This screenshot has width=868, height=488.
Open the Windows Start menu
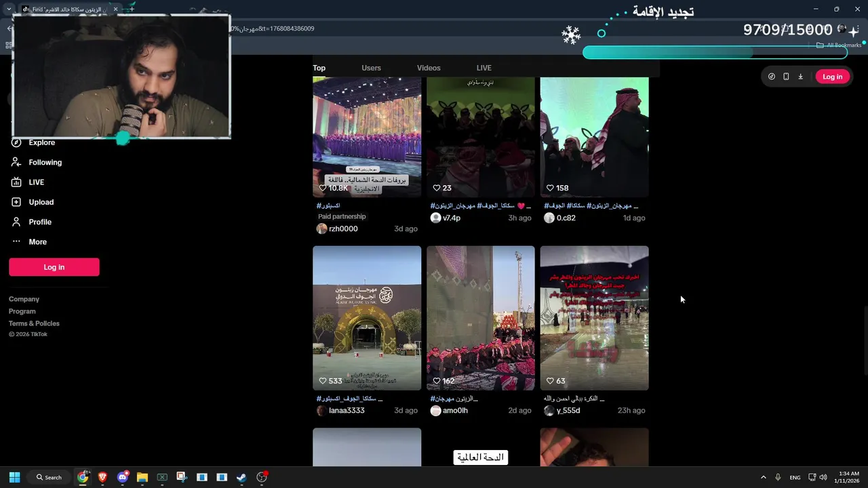[14, 477]
